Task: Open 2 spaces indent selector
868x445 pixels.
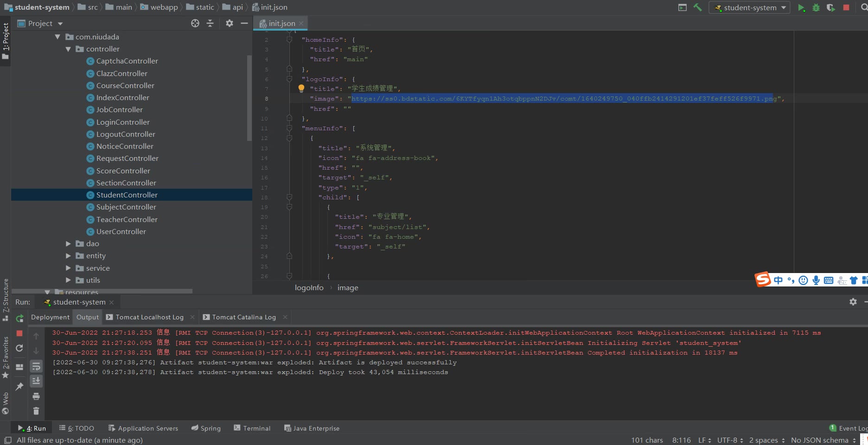Action: pyautogui.click(x=767, y=440)
